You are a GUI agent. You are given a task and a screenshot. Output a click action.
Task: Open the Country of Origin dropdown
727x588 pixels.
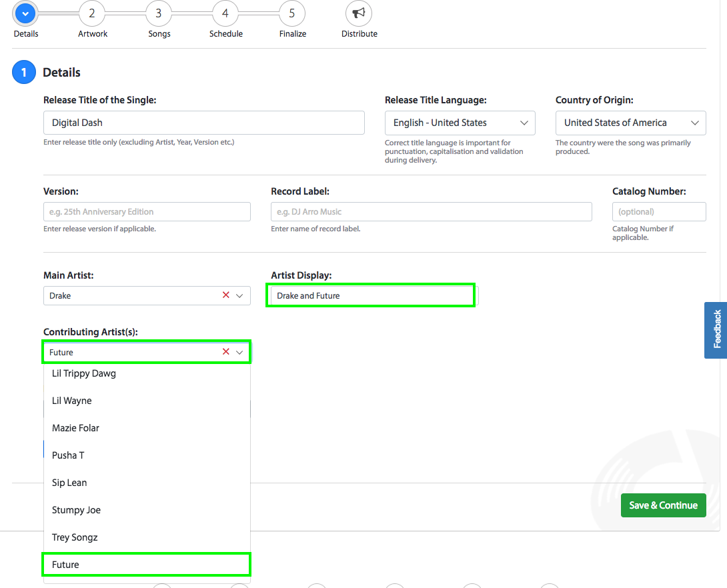[x=630, y=123]
